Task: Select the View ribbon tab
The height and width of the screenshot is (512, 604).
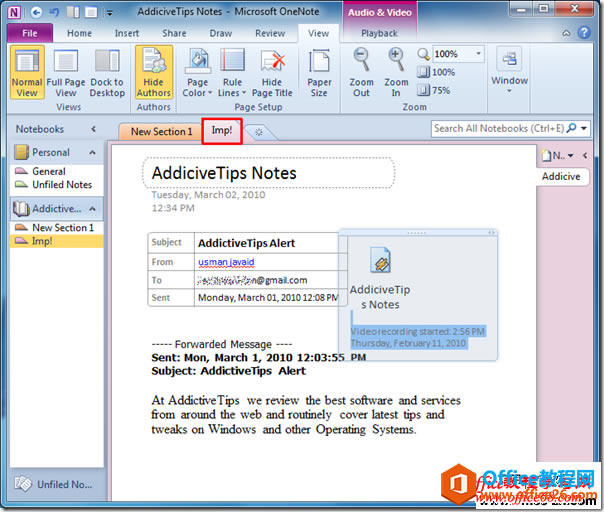Action: pyautogui.click(x=319, y=33)
